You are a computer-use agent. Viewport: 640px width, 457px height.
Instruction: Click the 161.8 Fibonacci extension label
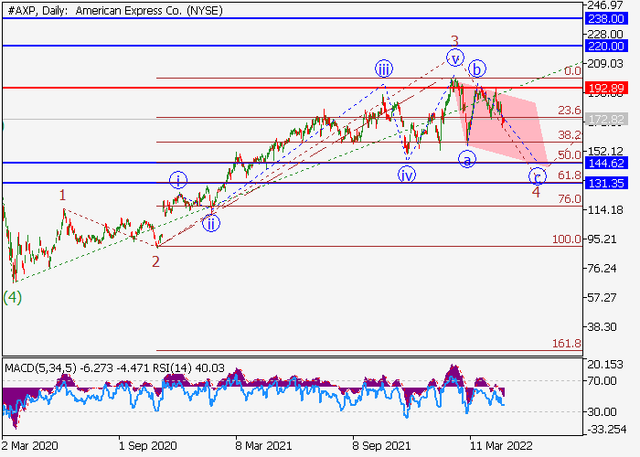coord(567,343)
